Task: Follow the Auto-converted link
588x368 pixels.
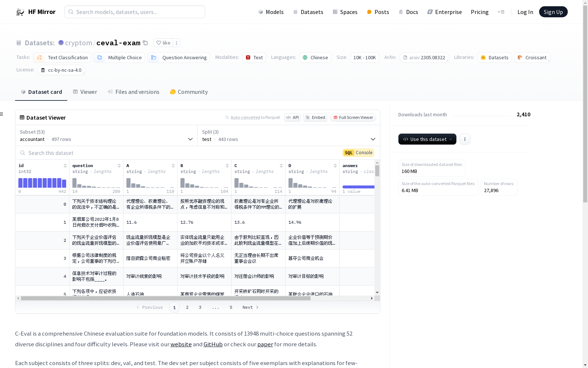Action: coord(245,117)
